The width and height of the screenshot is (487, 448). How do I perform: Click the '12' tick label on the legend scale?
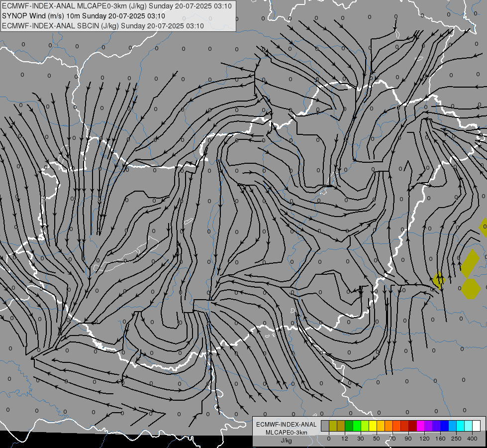pos(345,439)
